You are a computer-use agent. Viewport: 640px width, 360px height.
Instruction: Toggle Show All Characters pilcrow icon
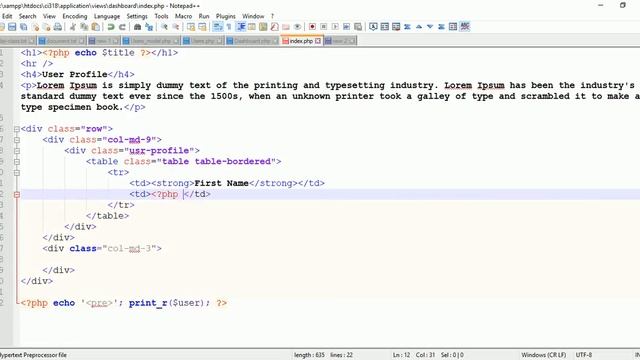(229, 27)
